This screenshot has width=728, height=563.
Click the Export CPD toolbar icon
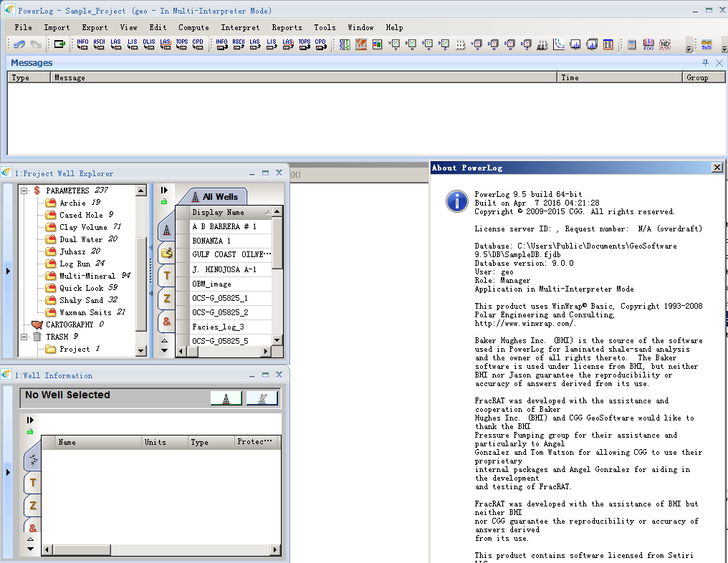[320, 44]
